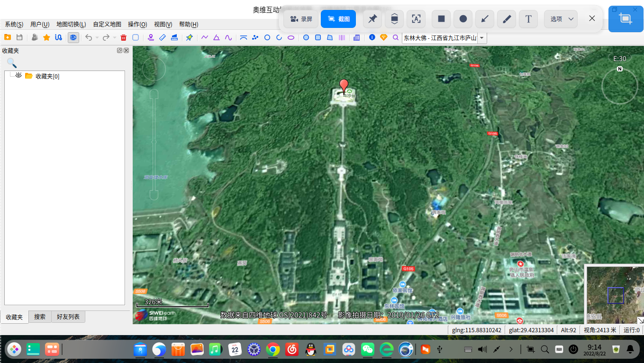Open WeChat from the taskbar
This screenshot has height=363, width=644.
[367, 349]
